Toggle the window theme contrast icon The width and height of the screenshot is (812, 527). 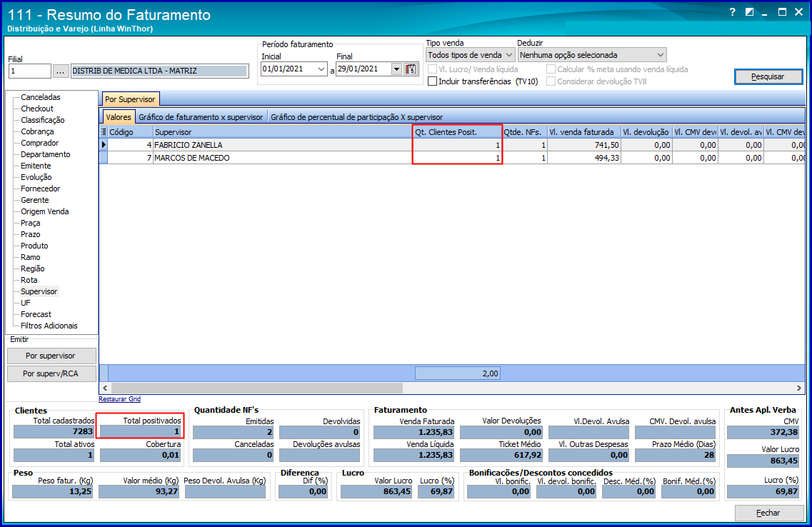click(x=749, y=12)
